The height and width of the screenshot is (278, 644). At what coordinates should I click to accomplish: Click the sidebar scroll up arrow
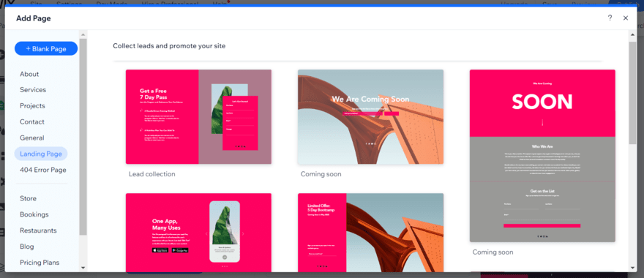pos(83,34)
